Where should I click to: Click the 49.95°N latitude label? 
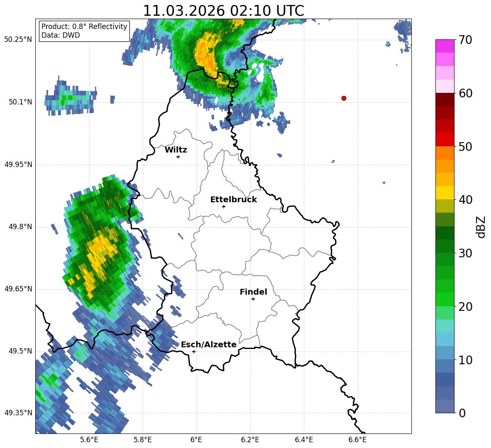click(18, 165)
